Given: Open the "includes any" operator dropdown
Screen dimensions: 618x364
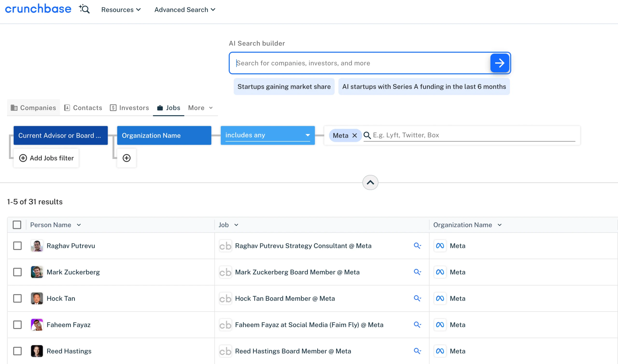Looking at the screenshot, I should [x=267, y=135].
